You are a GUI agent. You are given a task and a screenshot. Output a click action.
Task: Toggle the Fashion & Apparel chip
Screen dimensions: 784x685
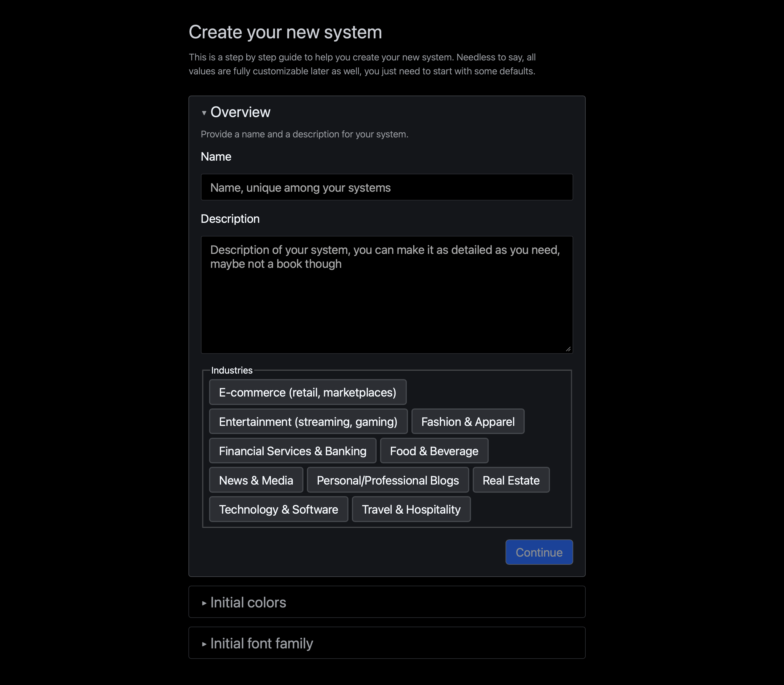pyautogui.click(x=468, y=422)
